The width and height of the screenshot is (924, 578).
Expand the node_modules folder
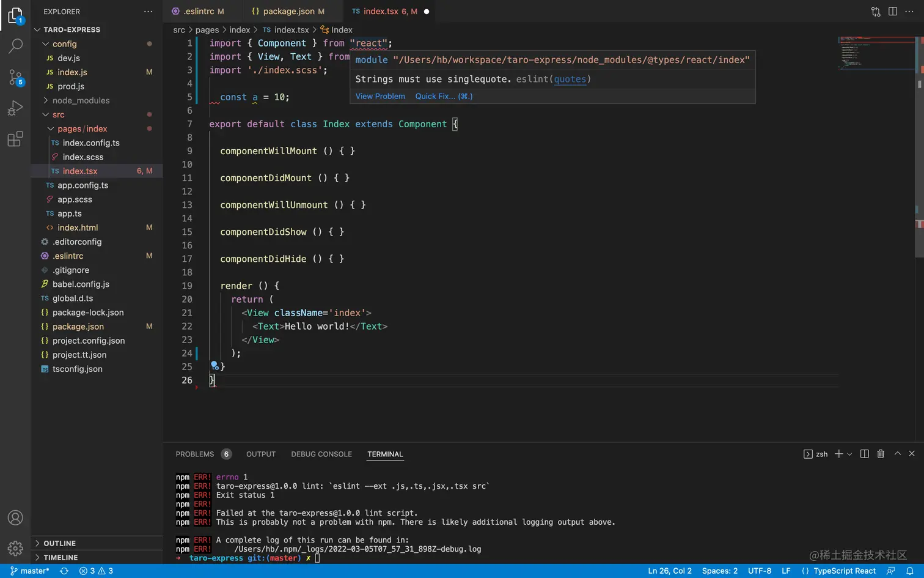97,100
